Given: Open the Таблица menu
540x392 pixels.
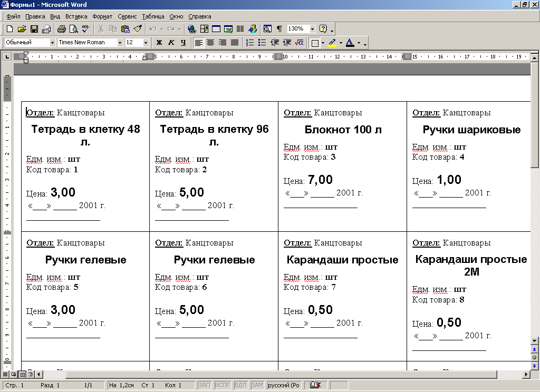Looking at the screenshot, I should click(153, 16).
